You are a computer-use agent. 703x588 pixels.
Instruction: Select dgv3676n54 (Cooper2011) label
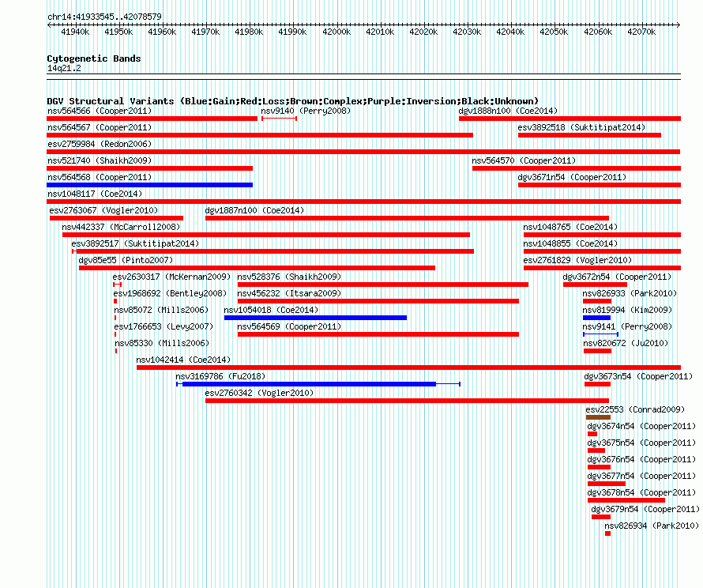pos(641,459)
